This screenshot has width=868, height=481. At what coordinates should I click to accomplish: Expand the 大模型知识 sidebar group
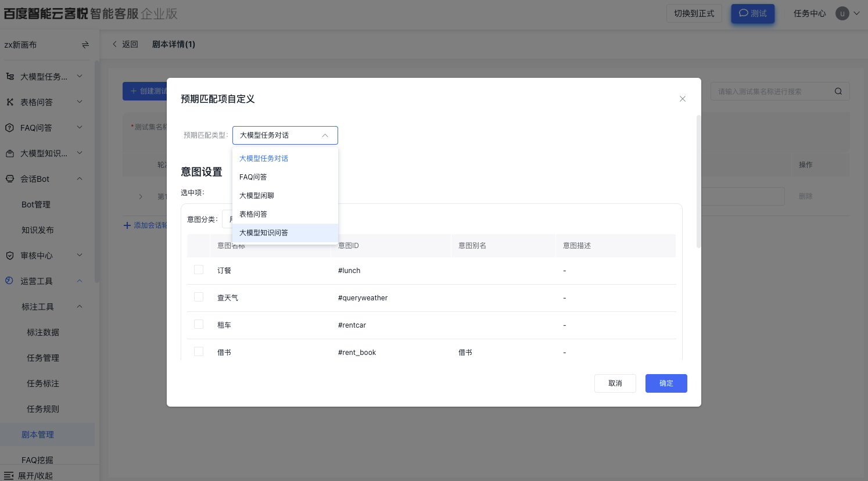pyautogui.click(x=80, y=153)
